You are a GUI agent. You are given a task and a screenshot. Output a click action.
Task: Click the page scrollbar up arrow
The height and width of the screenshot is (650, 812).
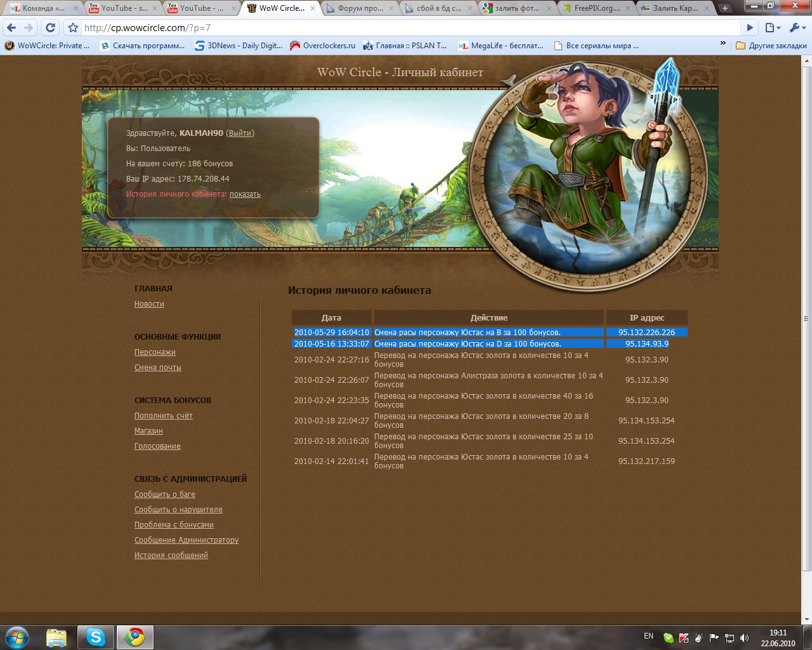point(807,61)
